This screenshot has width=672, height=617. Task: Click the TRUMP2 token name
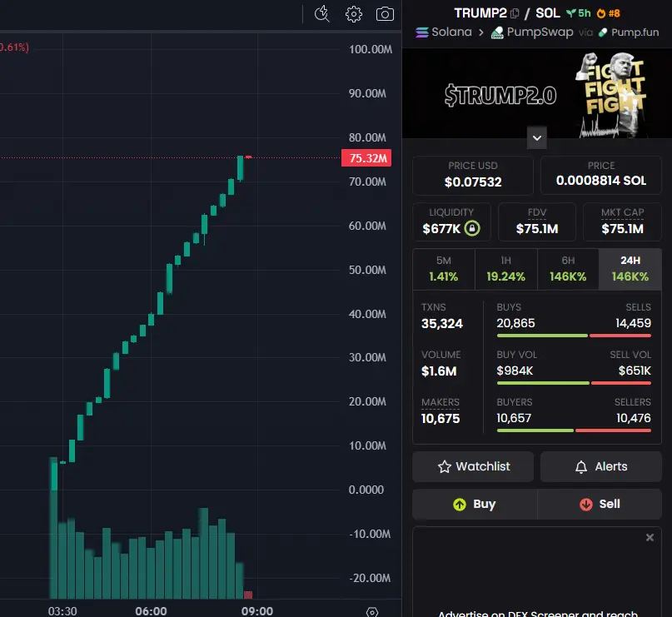(x=480, y=13)
